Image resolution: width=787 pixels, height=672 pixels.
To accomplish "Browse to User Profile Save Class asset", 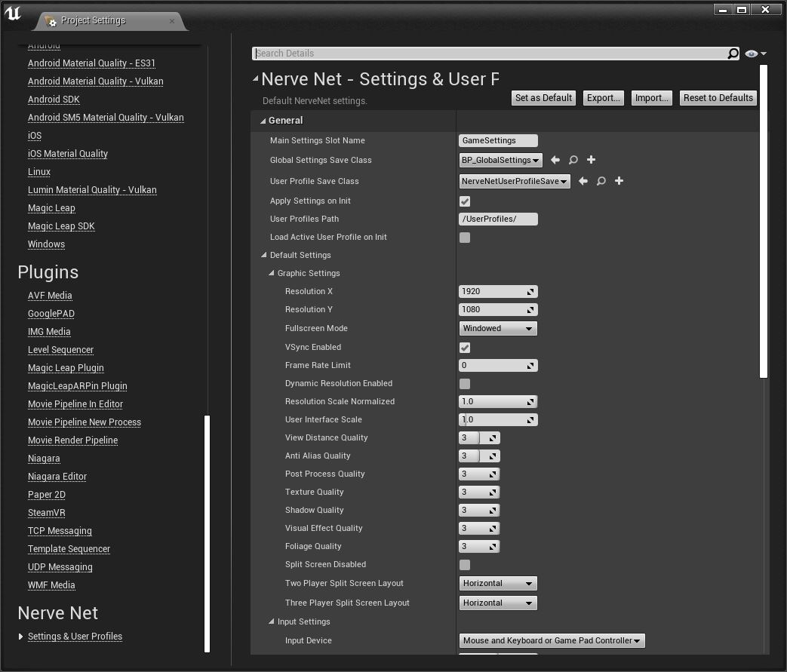I will 601,181.
